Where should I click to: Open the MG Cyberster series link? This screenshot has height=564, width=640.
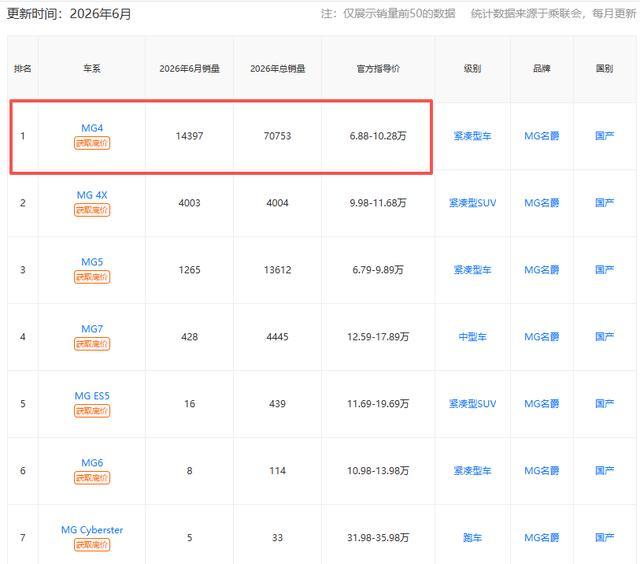coord(92,530)
